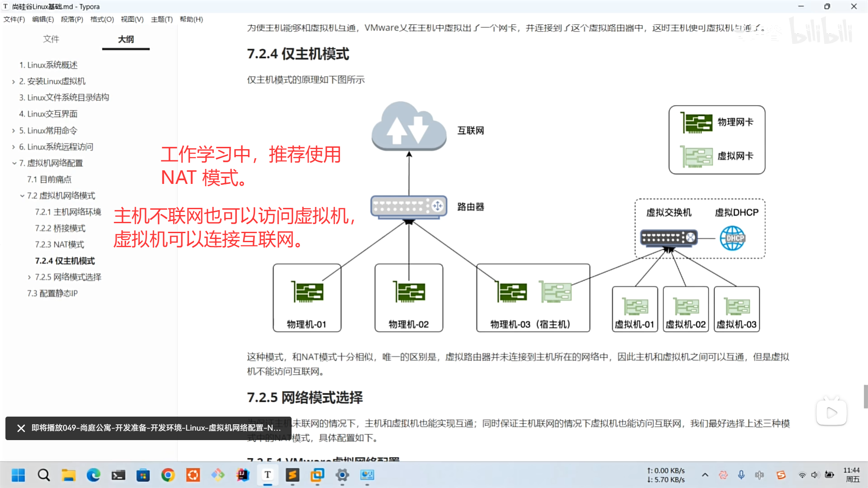Launch Sublime Text from taskbar
The width and height of the screenshot is (868, 488).
292,475
